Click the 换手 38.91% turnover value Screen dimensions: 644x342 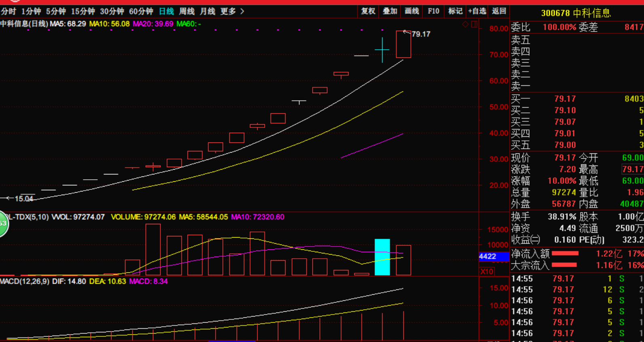tap(562, 217)
